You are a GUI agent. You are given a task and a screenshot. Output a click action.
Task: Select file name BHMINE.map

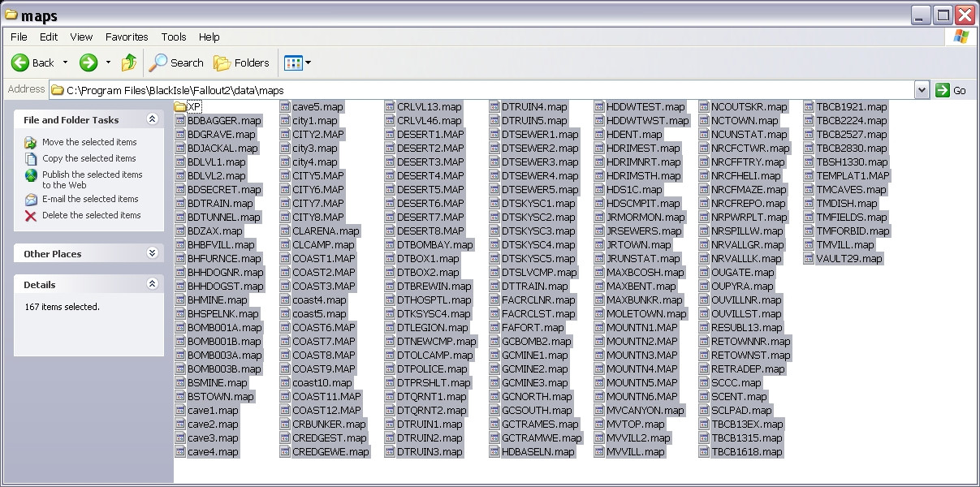click(218, 300)
